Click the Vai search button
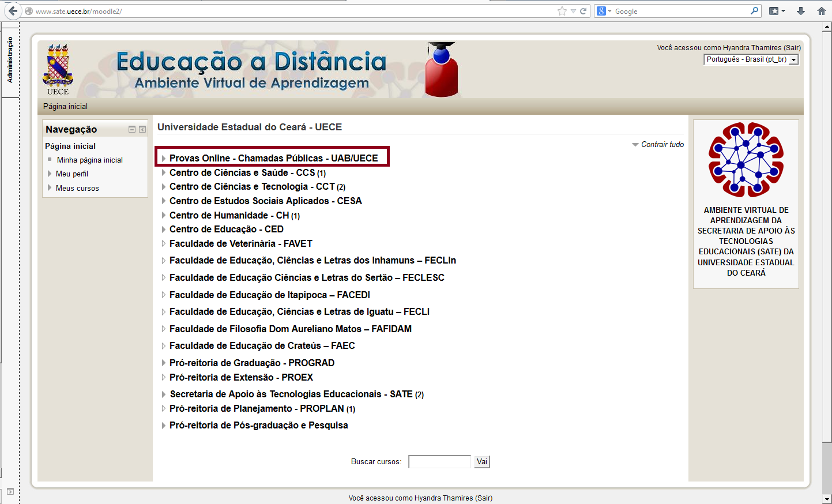 coord(482,461)
